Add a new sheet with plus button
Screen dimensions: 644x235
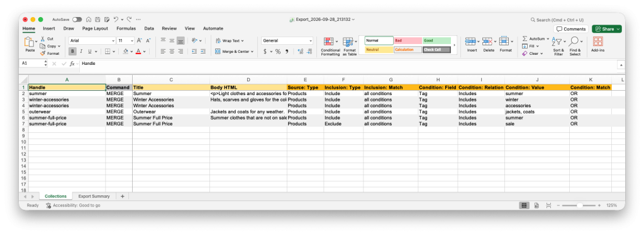(x=123, y=197)
